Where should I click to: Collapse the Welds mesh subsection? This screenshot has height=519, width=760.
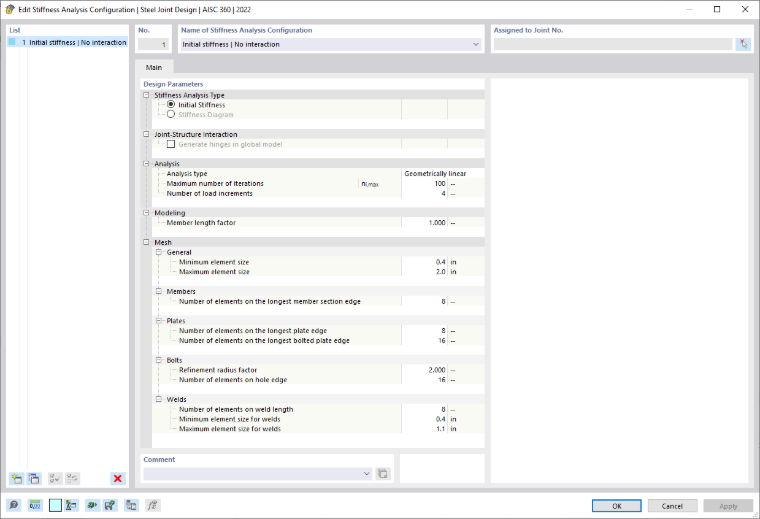158,399
